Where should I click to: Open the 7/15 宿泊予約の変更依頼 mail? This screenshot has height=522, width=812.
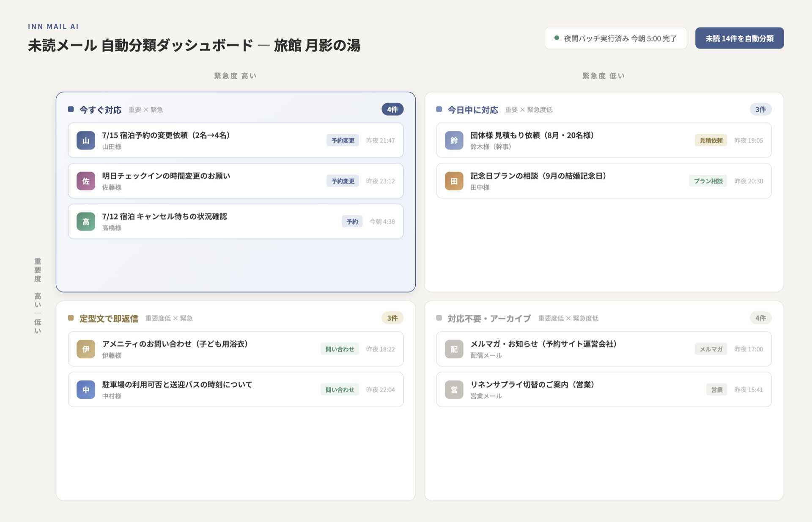pos(236,140)
